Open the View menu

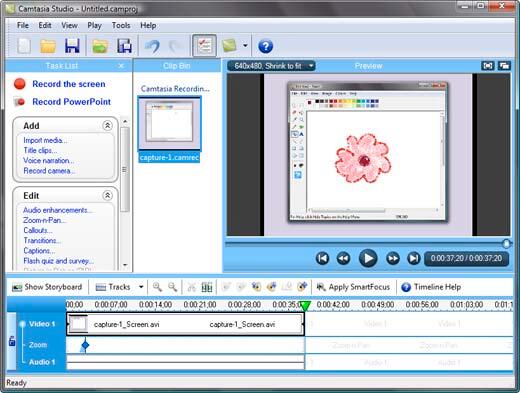click(x=69, y=25)
